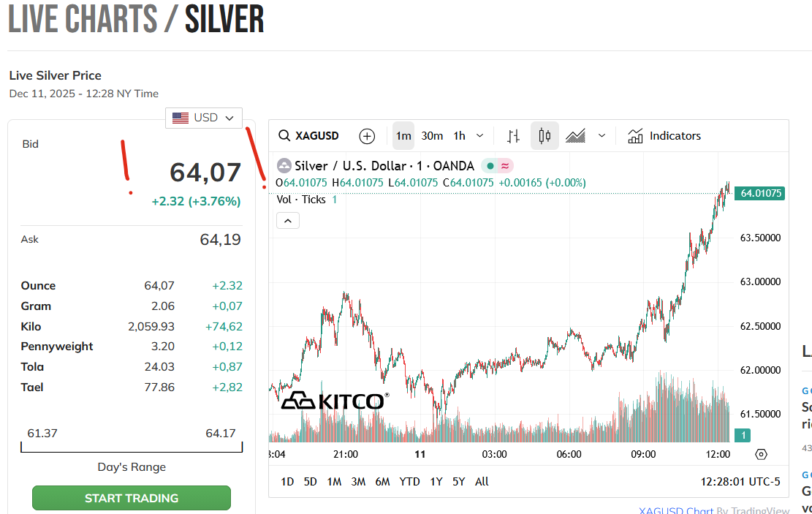The height and width of the screenshot is (514, 812).
Task: Click the 12:28:01 UTC-5 timezone selector
Action: (x=740, y=482)
